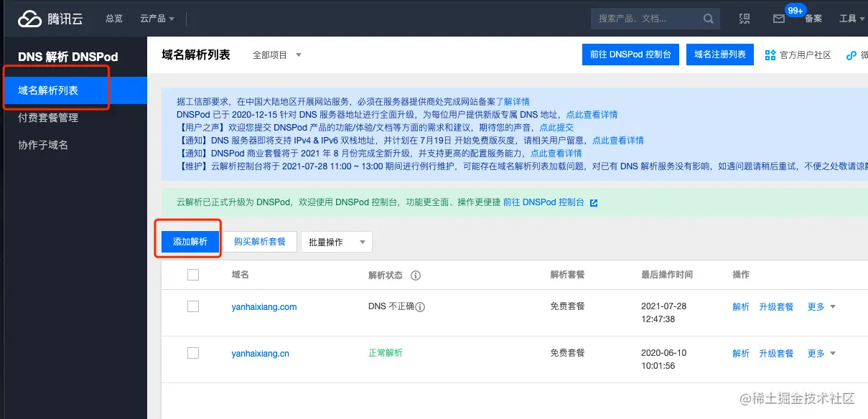Click the info icon next to DNS 不正确
The image size is (868, 419).
pyautogui.click(x=421, y=307)
